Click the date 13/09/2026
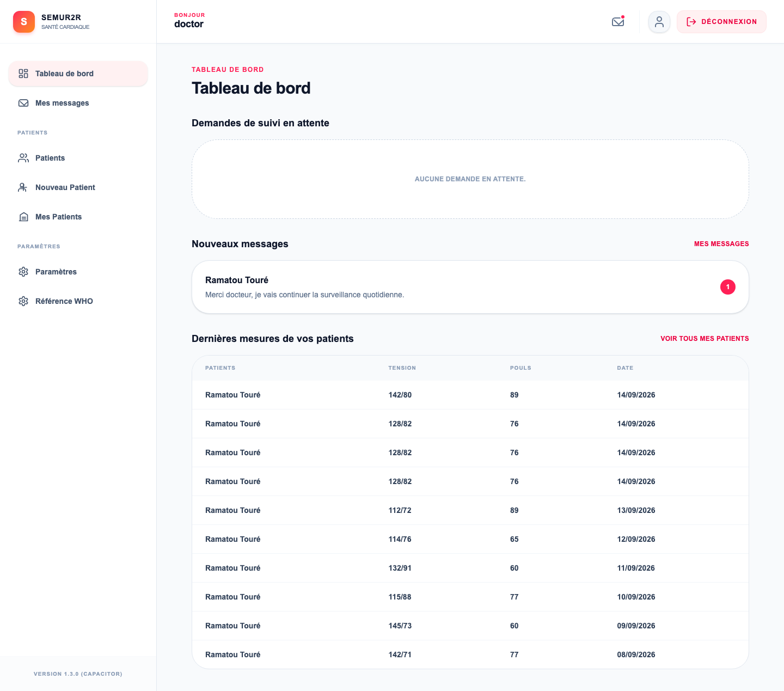This screenshot has width=784, height=691. [636, 510]
